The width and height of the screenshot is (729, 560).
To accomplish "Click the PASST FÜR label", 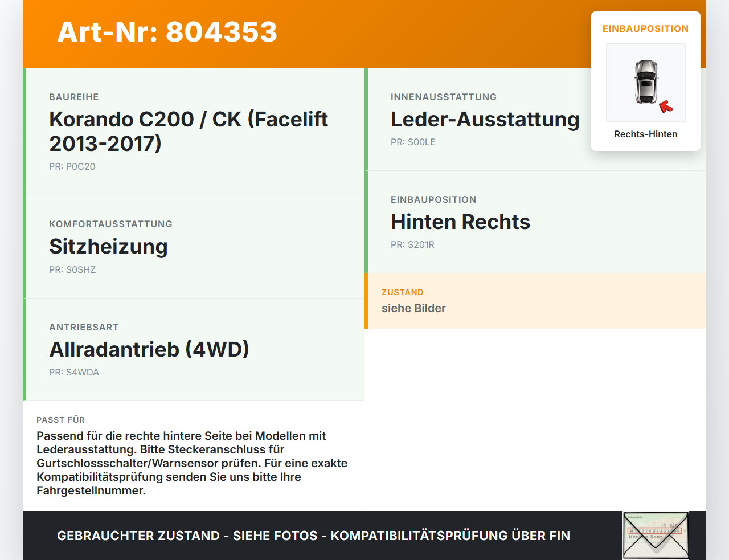I will coord(60,420).
